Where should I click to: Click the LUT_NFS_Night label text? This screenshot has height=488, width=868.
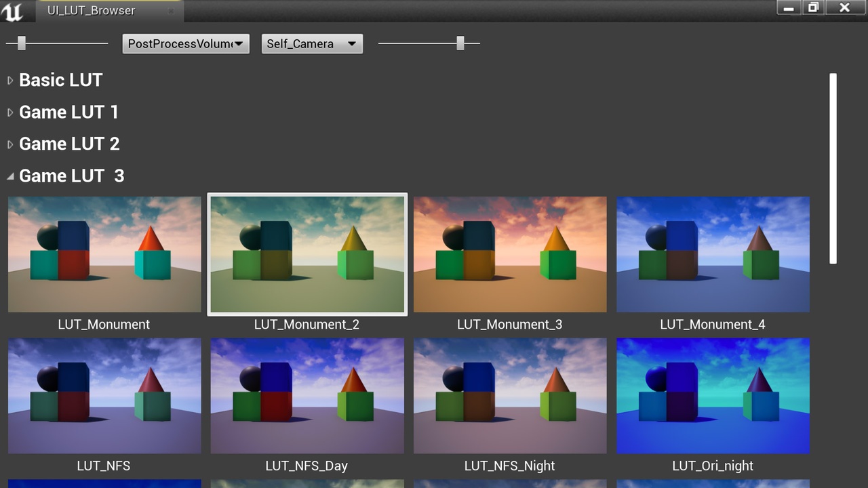pos(509,466)
